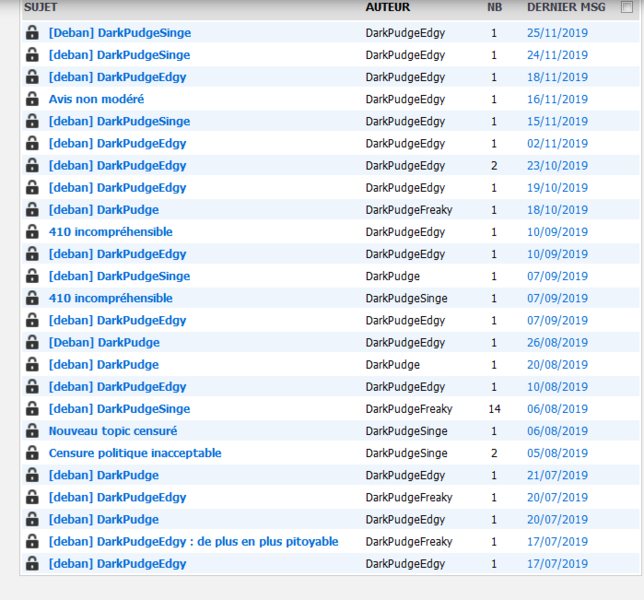Image resolution: width=644 pixels, height=600 pixels.
Task: Click the SUJET column header
Action: (x=41, y=7)
